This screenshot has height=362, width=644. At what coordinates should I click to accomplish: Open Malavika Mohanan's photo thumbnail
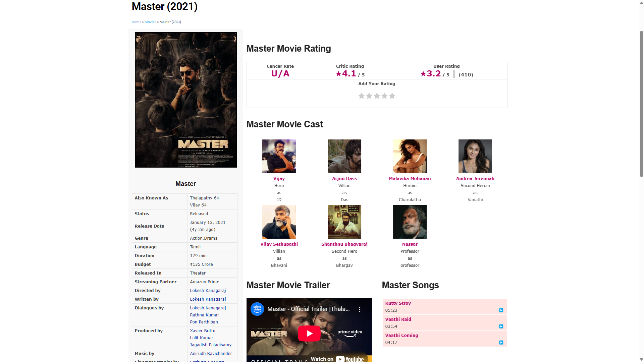(410, 156)
